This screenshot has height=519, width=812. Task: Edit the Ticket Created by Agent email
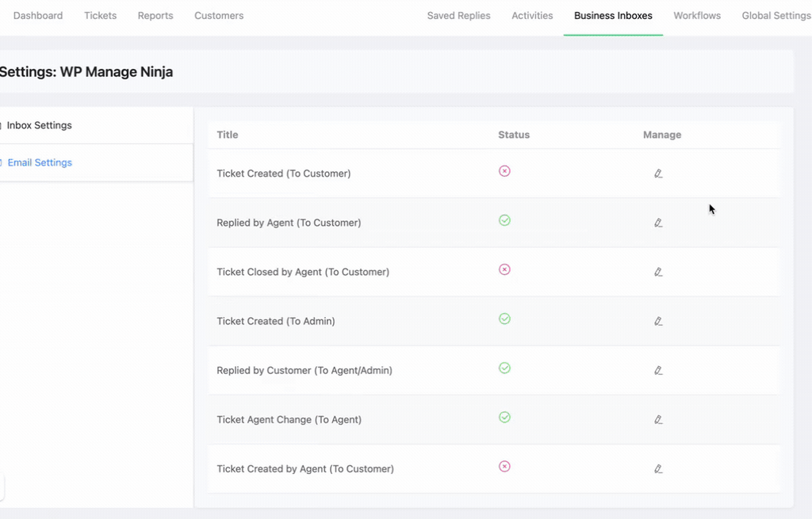click(658, 468)
